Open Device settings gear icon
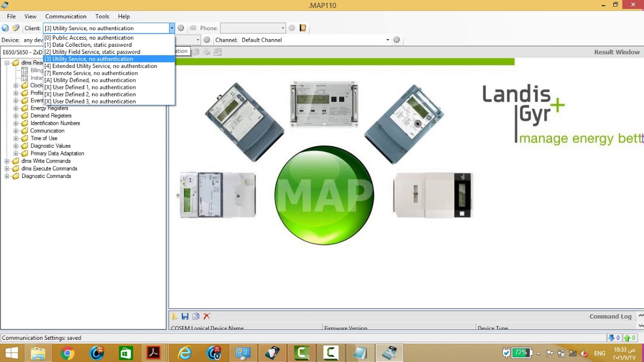Viewport: 644px width, 362px height. 207,40
